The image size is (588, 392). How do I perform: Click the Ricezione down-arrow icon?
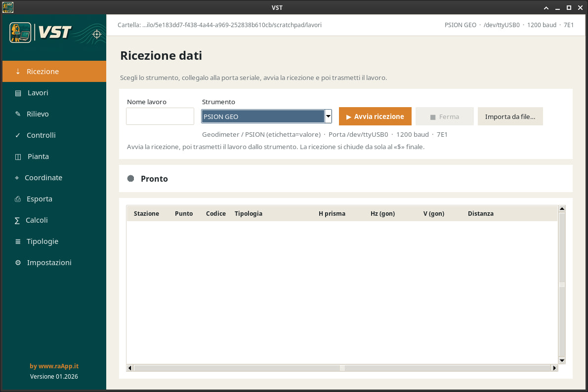tap(18, 71)
